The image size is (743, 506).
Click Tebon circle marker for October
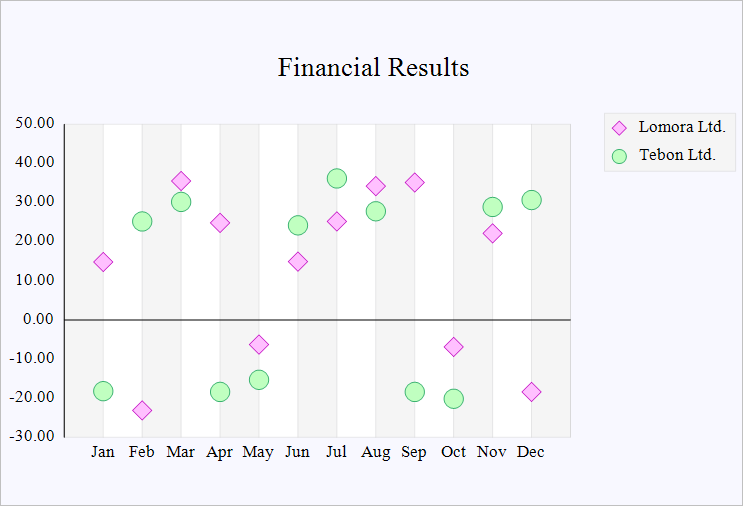click(454, 398)
